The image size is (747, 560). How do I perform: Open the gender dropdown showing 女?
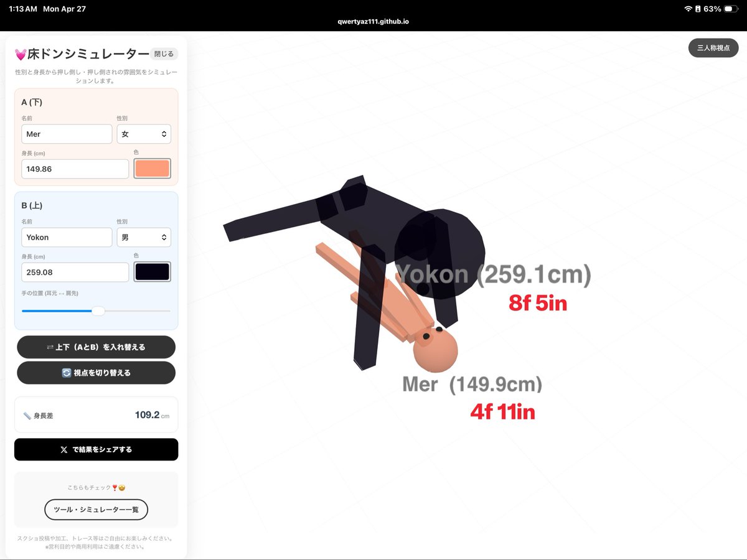(x=144, y=134)
